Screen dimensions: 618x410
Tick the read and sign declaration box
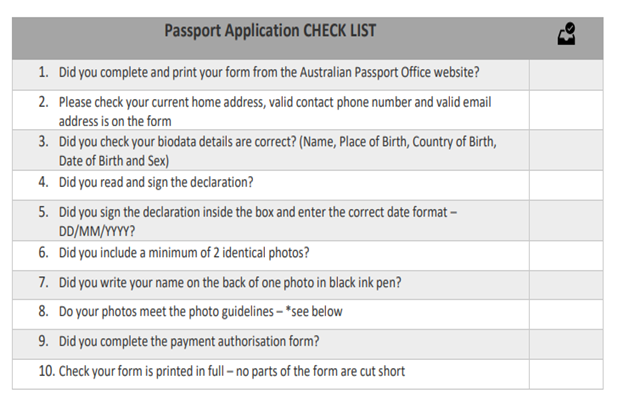pyautogui.click(x=566, y=183)
